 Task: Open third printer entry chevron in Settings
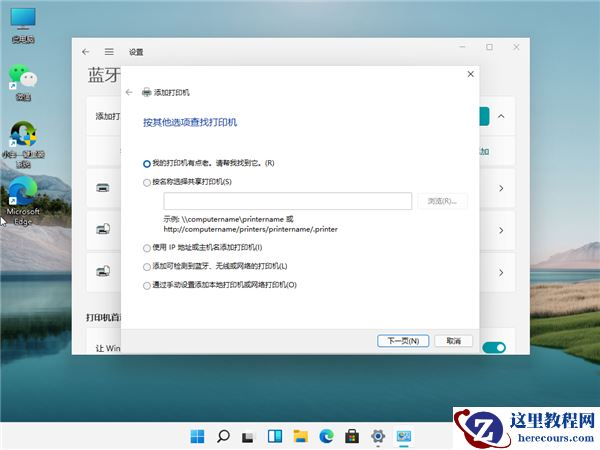pos(501,272)
